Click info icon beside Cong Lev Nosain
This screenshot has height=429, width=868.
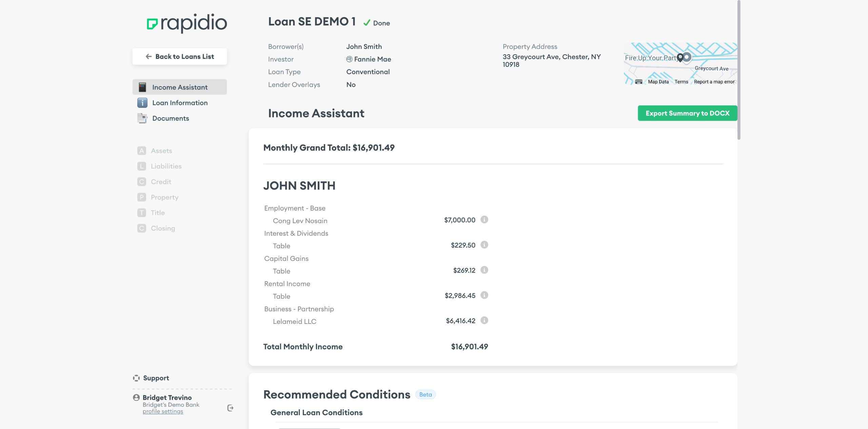[484, 220]
